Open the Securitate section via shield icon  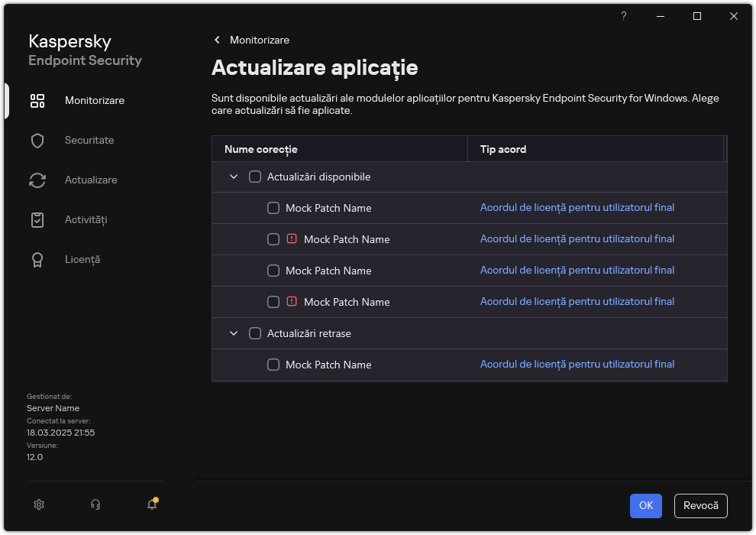pyautogui.click(x=37, y=140)
